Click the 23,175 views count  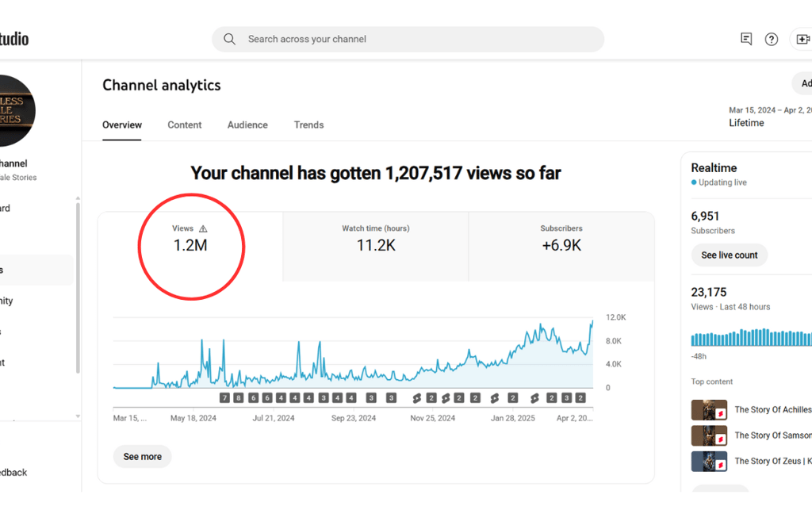708,292
